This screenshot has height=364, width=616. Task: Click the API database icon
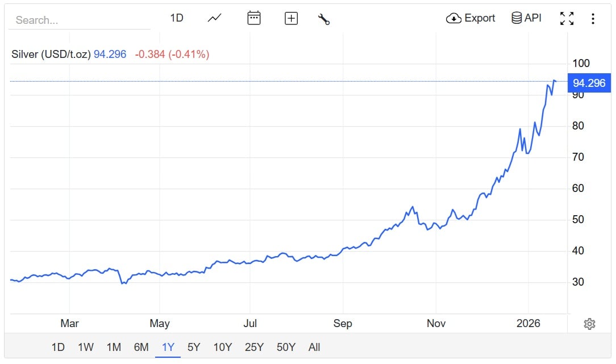tap(517, 18)
